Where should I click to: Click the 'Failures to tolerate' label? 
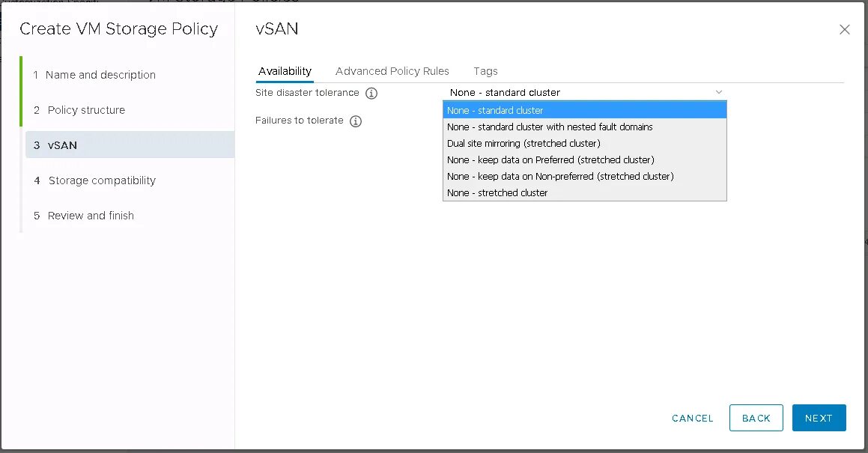pos(300,120)
